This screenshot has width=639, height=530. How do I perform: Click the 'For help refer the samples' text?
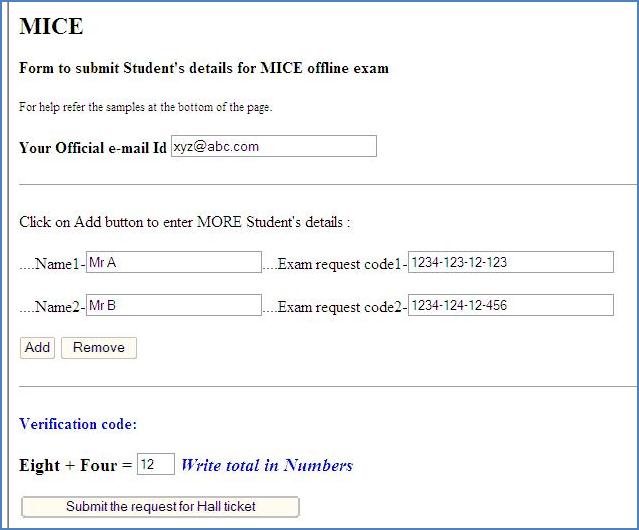point(145,107)
